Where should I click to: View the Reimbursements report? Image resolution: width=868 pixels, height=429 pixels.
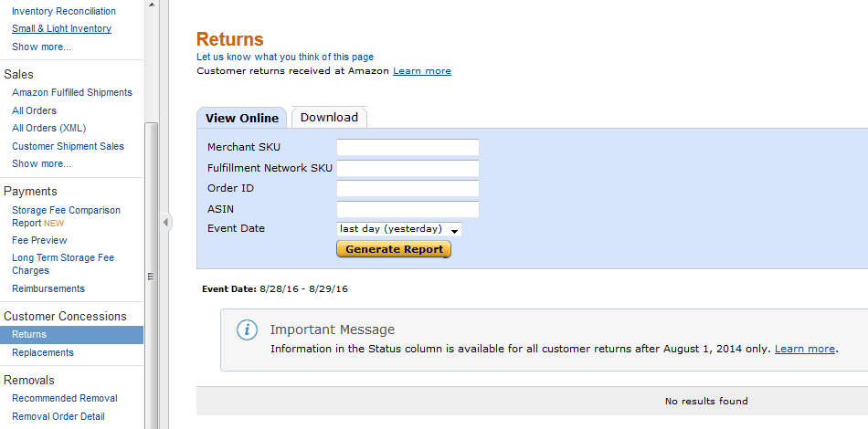(x=48, y=289)
